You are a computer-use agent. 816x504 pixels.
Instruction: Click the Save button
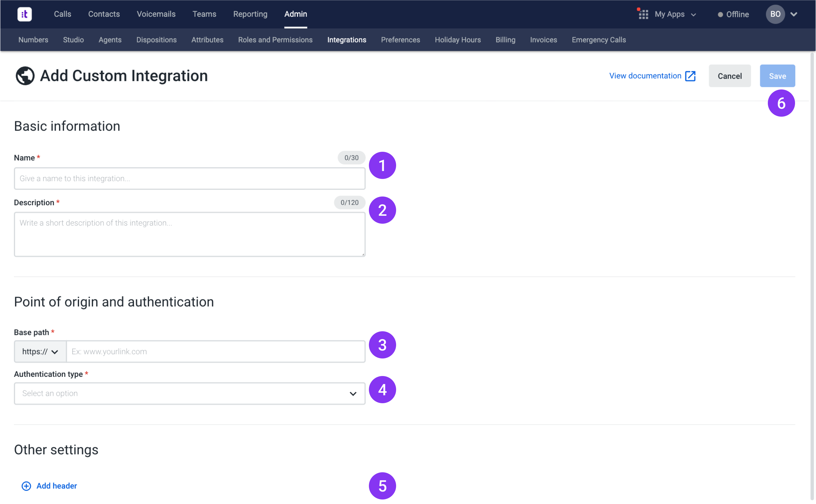click(777, 76)
